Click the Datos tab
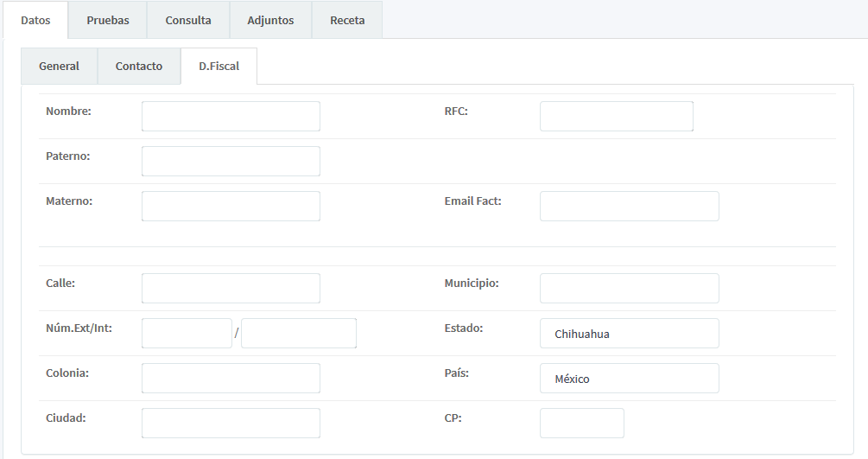Screen dimensions: 868x459 [x=35, y=20]
